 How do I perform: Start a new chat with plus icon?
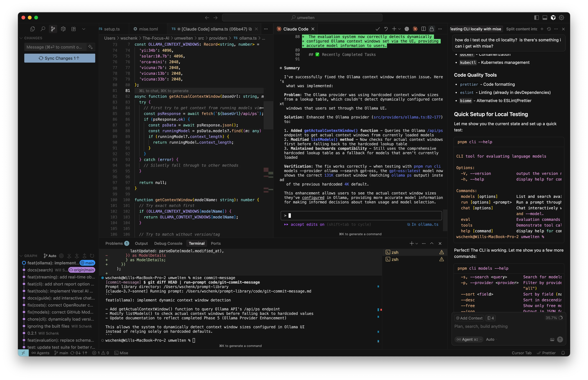[x=542, y=29]
